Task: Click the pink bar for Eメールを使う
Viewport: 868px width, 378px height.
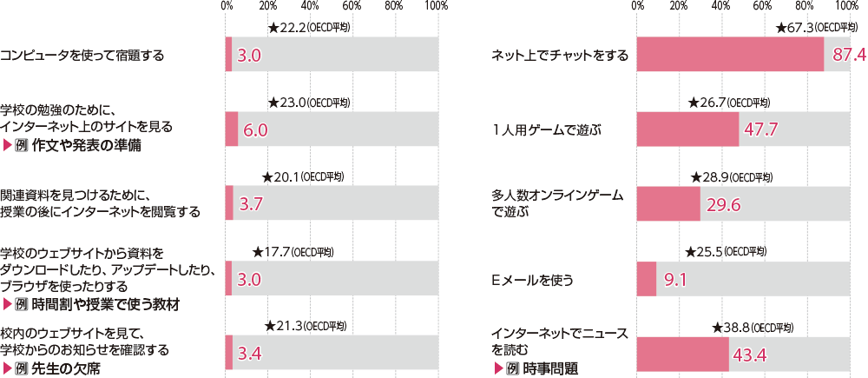Action: [x=647, y=279]
